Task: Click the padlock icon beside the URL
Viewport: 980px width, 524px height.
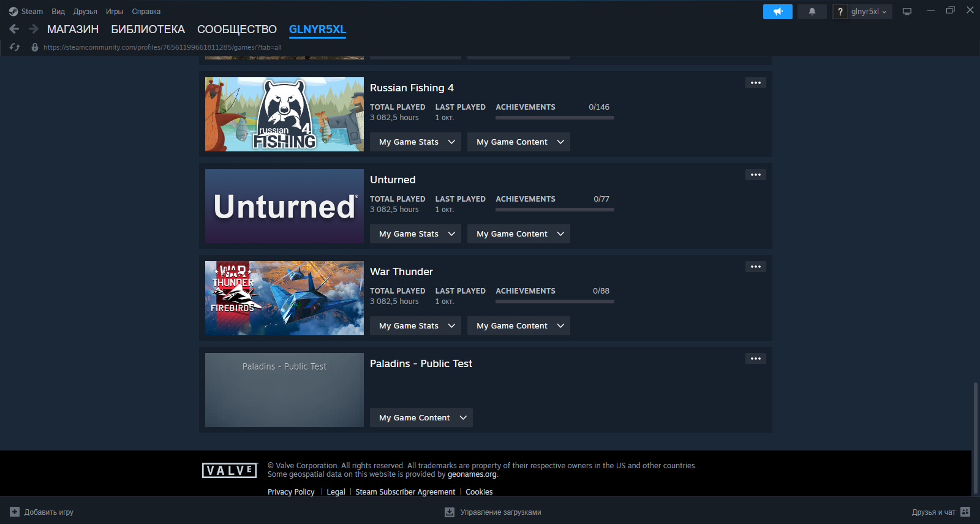Action: pos(35,47)
